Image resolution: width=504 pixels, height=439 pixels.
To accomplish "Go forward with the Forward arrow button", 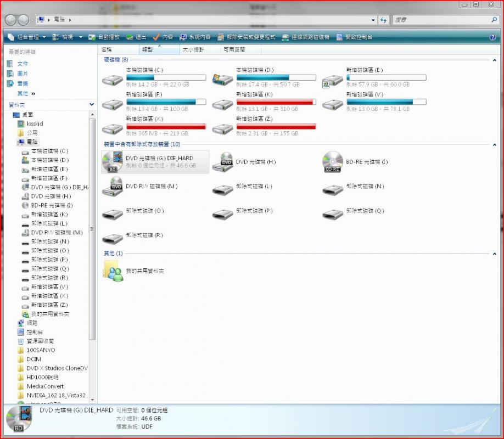I will pyautogui.click(x=23, y=20).
